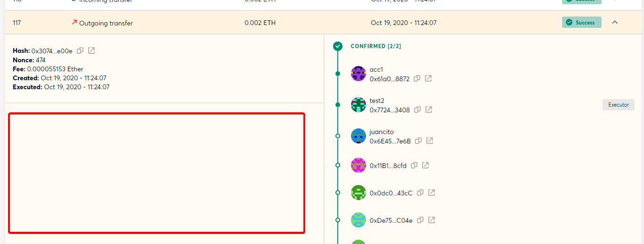Image resolution: width=644 pixels, height=244 pixels.
Task: Click address text 0x7724...3408
Action: click(390, 110)
